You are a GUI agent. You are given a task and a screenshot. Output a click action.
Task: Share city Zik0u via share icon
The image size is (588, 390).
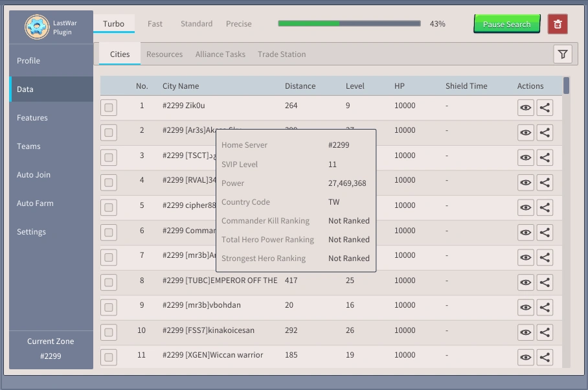click(x=545, y=108)
